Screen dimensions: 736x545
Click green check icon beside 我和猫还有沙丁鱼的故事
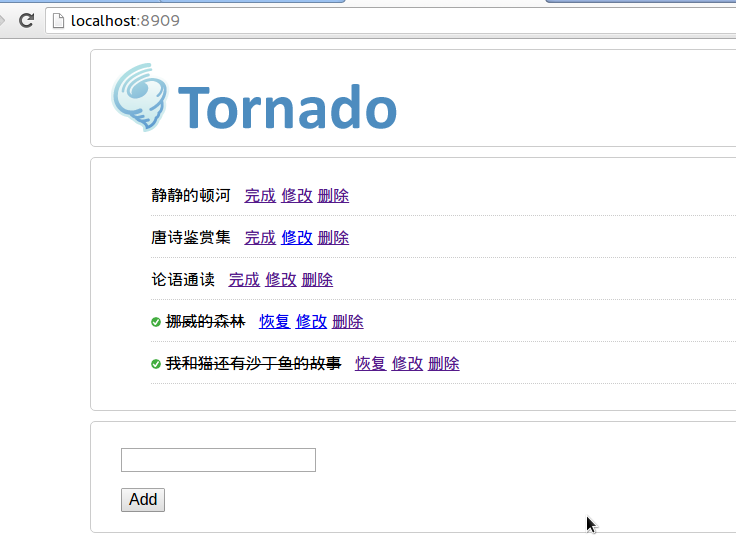(156, 364)
